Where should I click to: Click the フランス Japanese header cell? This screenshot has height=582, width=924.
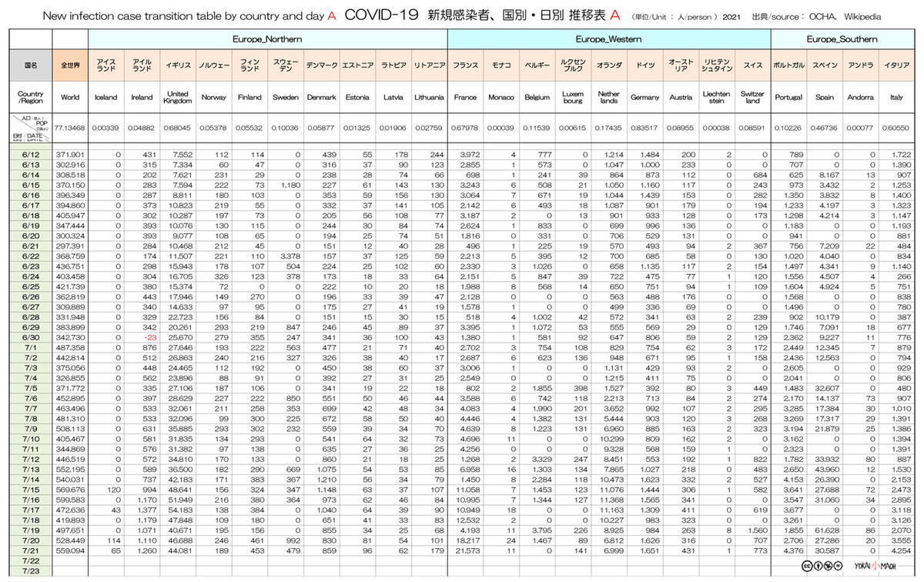coord(466,67)
